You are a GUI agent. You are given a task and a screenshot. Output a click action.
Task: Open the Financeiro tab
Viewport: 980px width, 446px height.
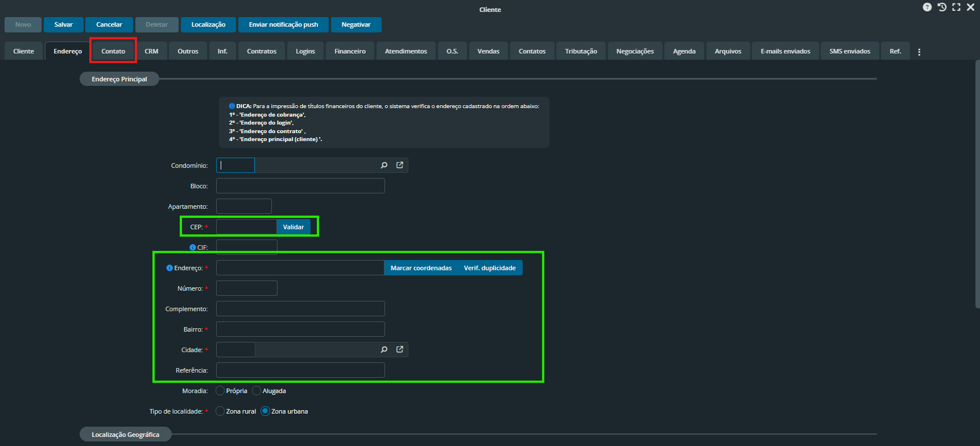coord(350,51)
